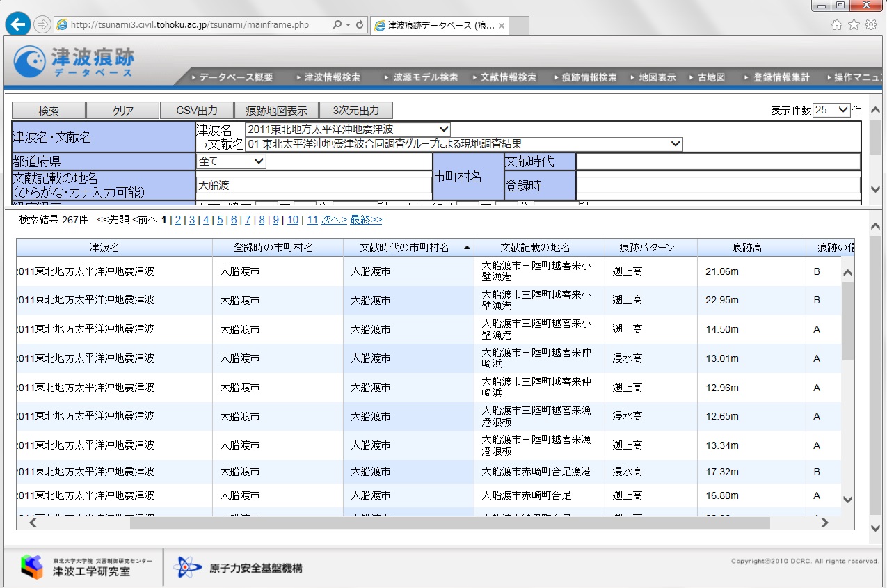The image size is (887, 588).
Task: Click the 痕跡地図表示 button
Action: [x=276, y=111]
